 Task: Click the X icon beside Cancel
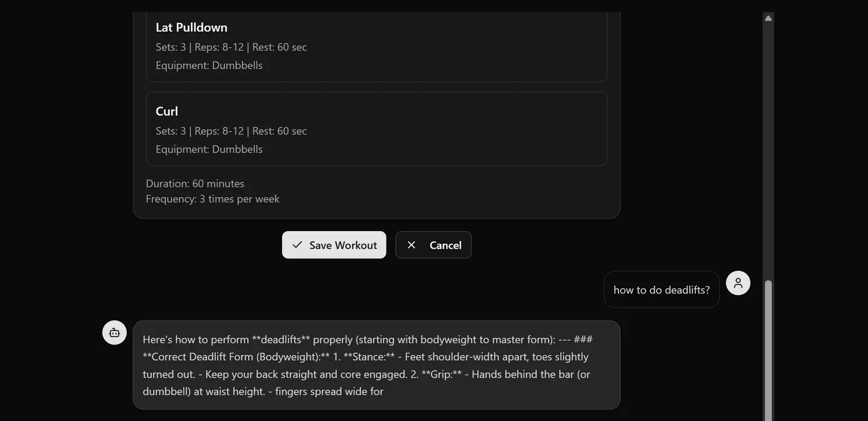412,245
